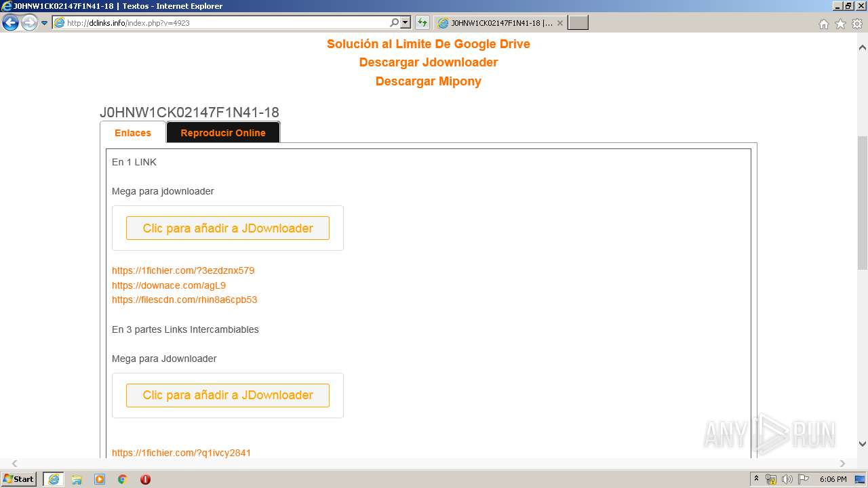Expand the address bar autocomplete dropdown
Image resolution: width=868 pixels, height=488 pixels.
click(x=406, y=22)
